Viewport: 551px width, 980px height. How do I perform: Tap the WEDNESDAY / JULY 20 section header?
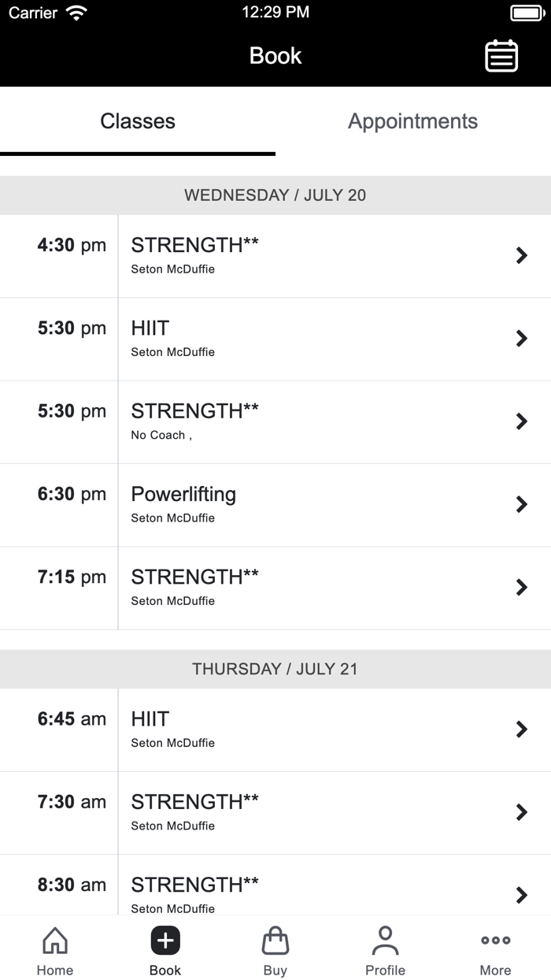point(275,195)
